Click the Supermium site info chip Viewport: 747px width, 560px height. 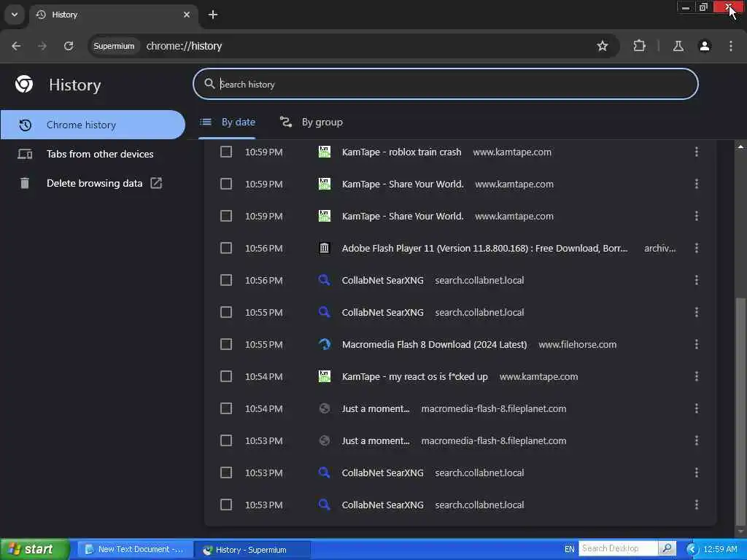point(114,46)
